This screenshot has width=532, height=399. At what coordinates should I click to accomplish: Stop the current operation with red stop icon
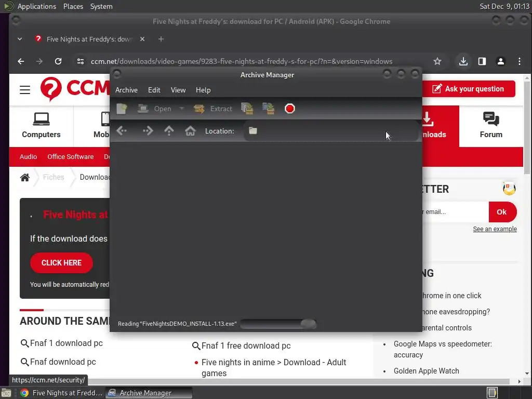pyautogui.click(x=290, y=109)
